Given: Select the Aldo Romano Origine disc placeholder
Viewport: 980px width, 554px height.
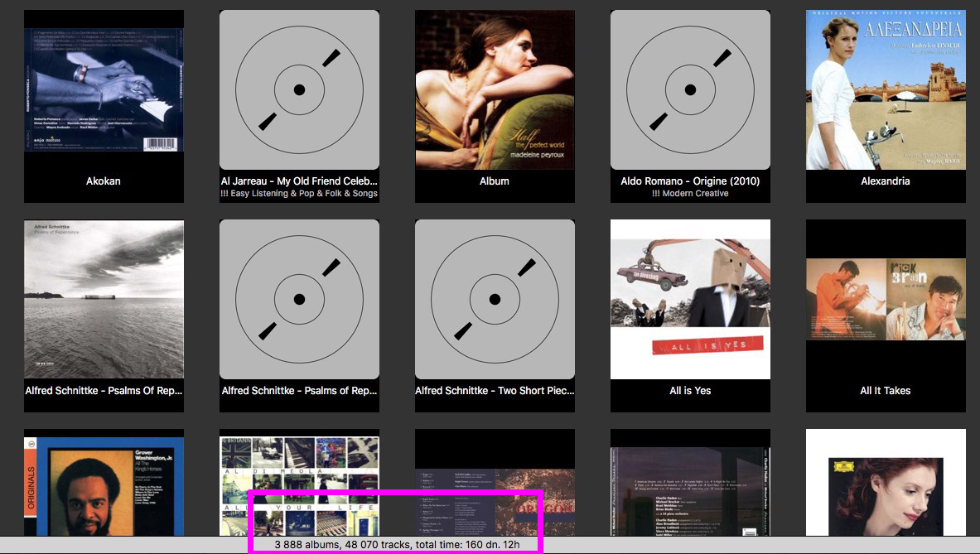Looking at the screenshot, I should 690,89.
